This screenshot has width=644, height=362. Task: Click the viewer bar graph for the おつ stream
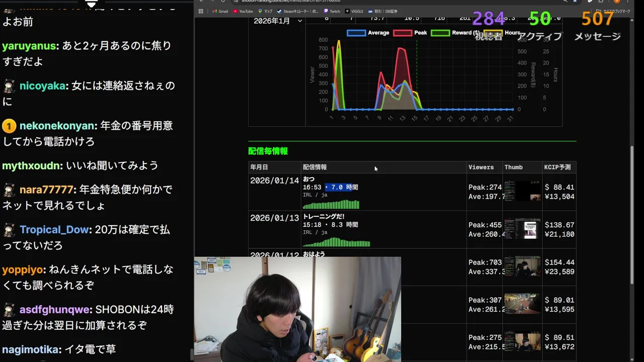[x=331, y=204]
